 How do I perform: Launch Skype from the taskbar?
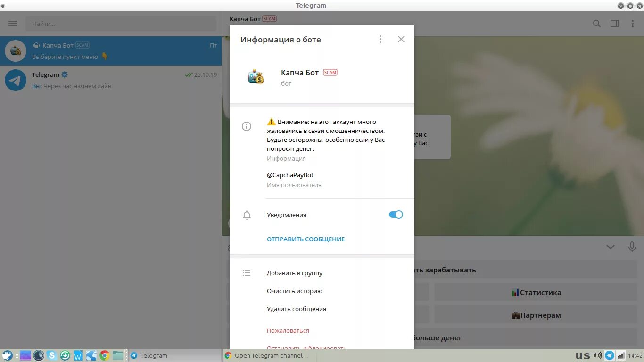[x=52, y=355]
